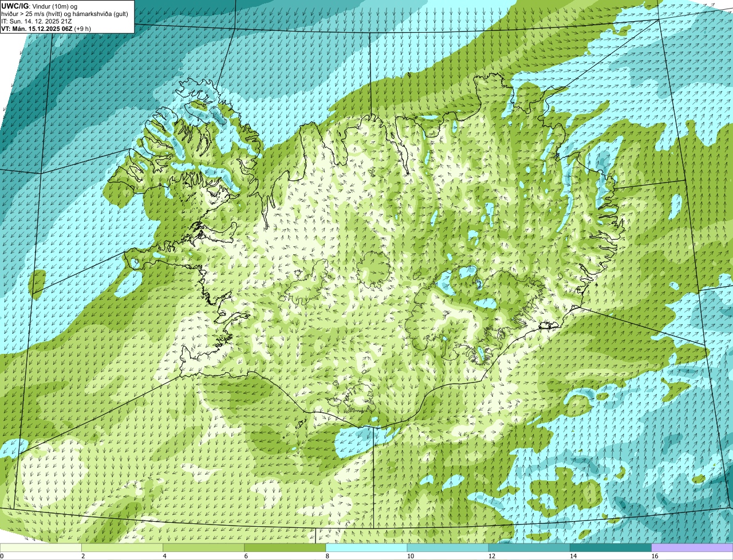Click the legend tick label "10"
The width and height of the screenshot is (733, 560).
(x=410, y=556)
